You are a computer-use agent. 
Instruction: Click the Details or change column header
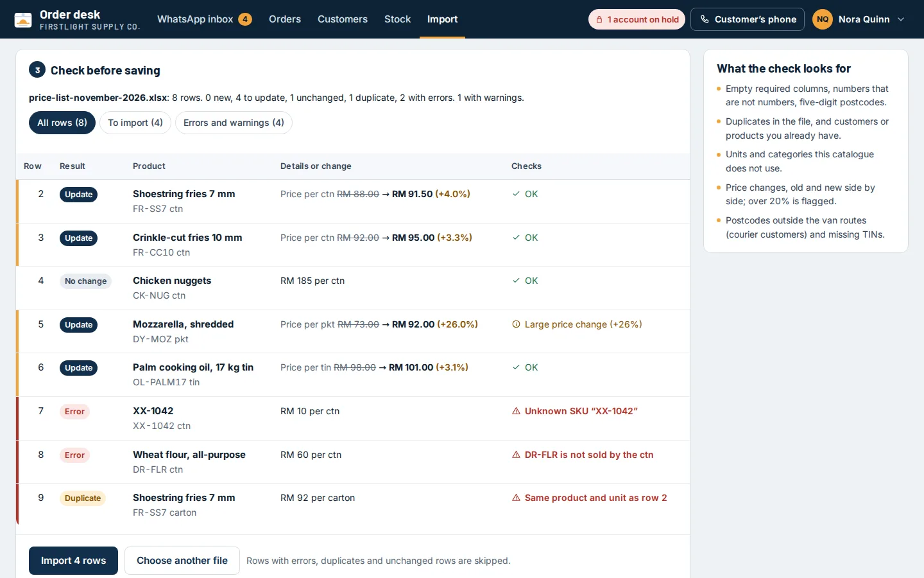pyautogui.click(x=316, y=166)
